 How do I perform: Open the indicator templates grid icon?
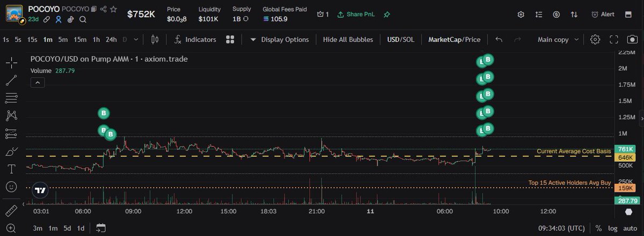pos(230,39)
